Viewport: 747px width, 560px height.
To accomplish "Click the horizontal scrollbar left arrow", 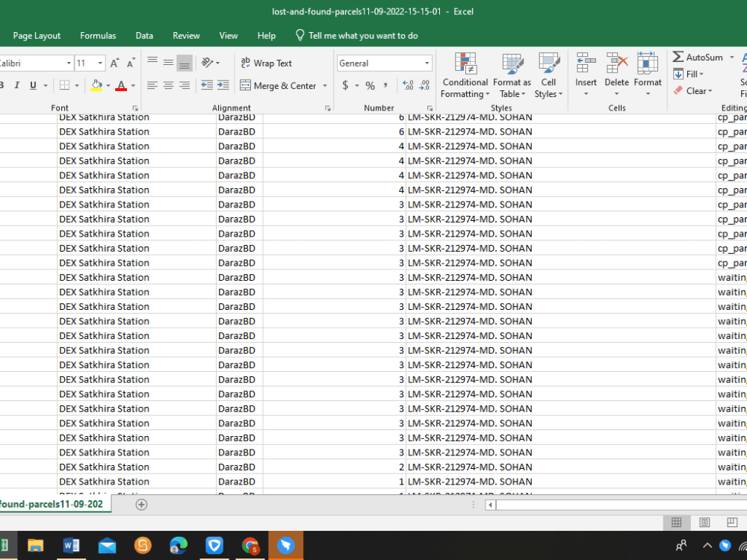I will pos(490,505).
